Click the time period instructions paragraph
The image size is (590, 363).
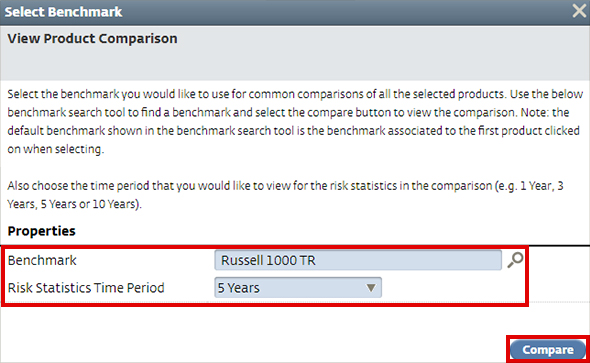[x=285, y=195]
